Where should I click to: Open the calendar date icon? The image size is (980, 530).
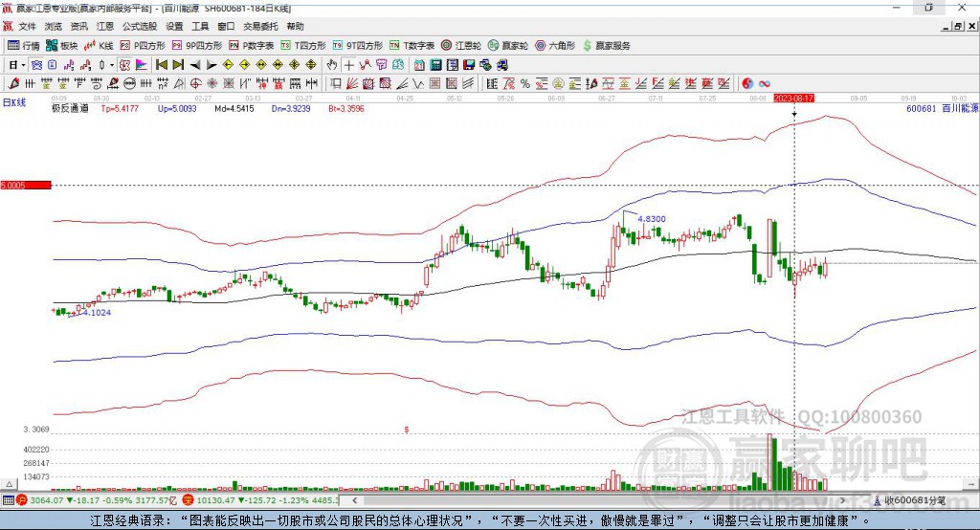pos(419,65)
